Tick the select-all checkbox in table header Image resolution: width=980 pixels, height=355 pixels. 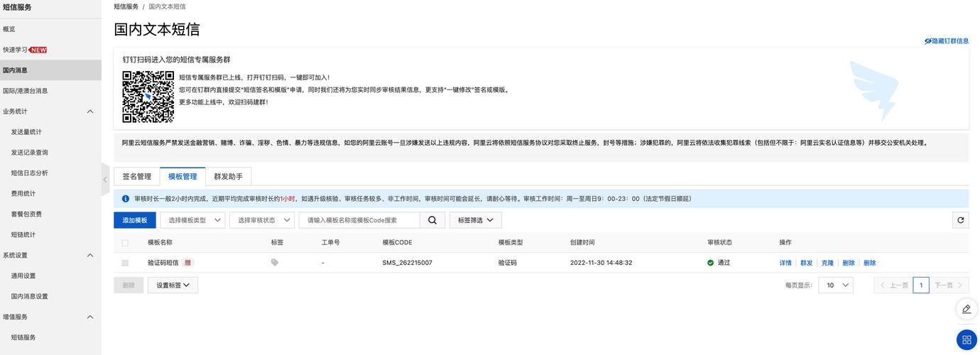click(x=126, y=243)
